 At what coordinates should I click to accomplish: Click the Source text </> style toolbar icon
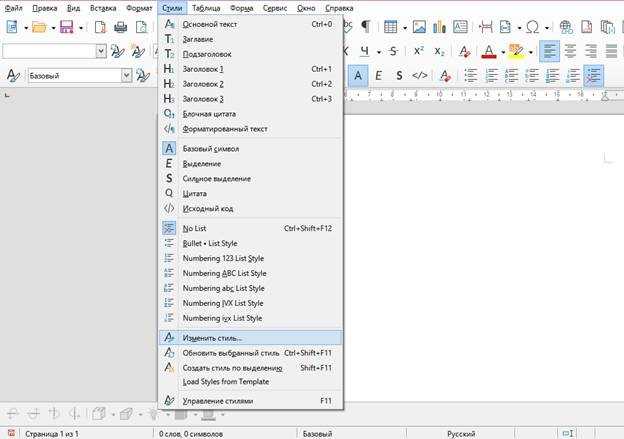coord(420,75)
